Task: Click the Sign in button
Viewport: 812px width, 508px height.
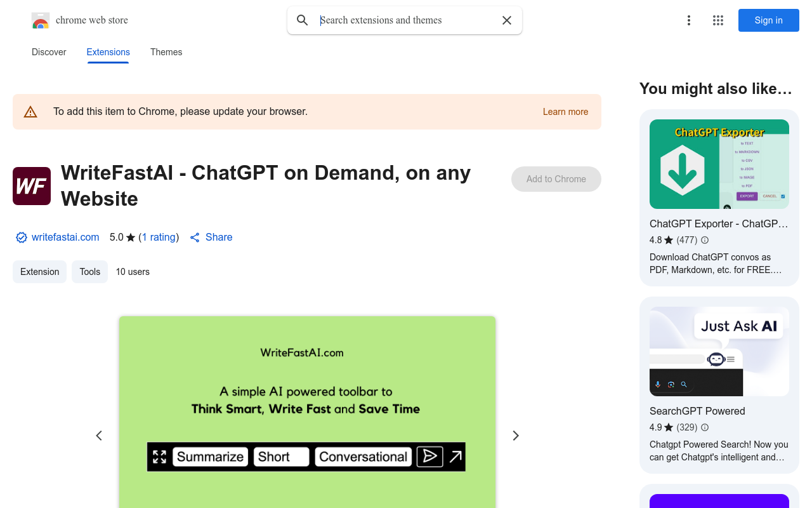Action: coord(769,20)
